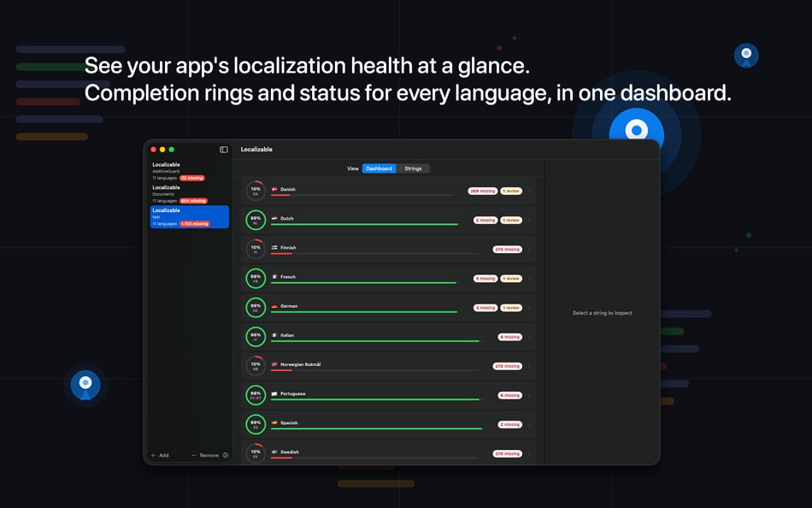Viewport: 812px width, 508px height.
Task: Click the Italian 98% completion ring
Action: pos(256,336)
